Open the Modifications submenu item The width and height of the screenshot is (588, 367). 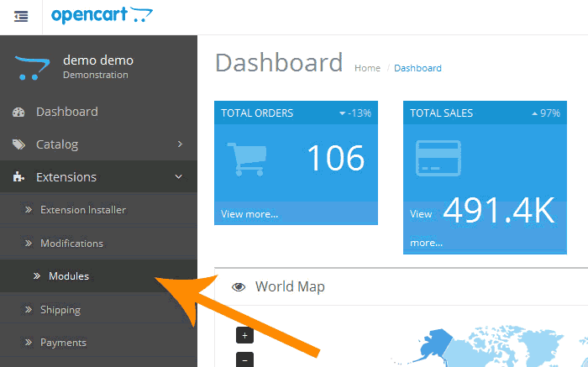click(98, 243)
